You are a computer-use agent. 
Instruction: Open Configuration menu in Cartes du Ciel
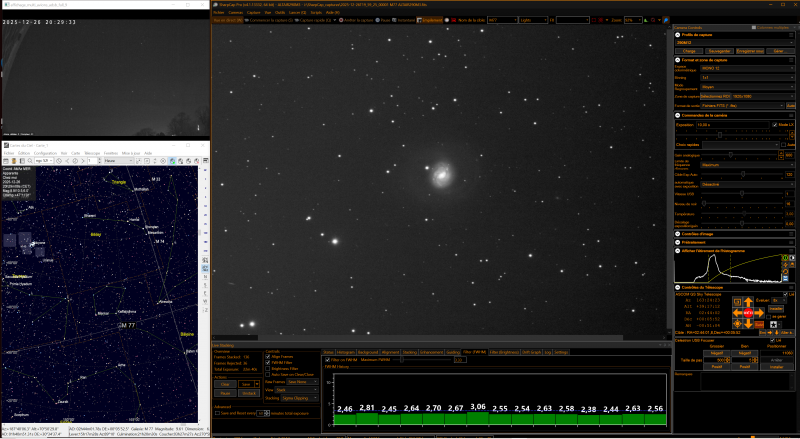pos(45,153)
